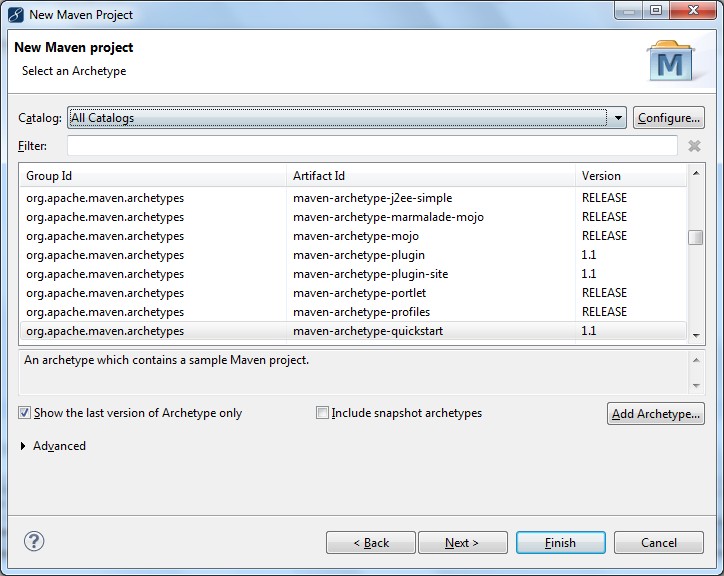This screenshot has width=724, height=576.
Task: Click the Configure... button
Action: (x=669, y=118)
